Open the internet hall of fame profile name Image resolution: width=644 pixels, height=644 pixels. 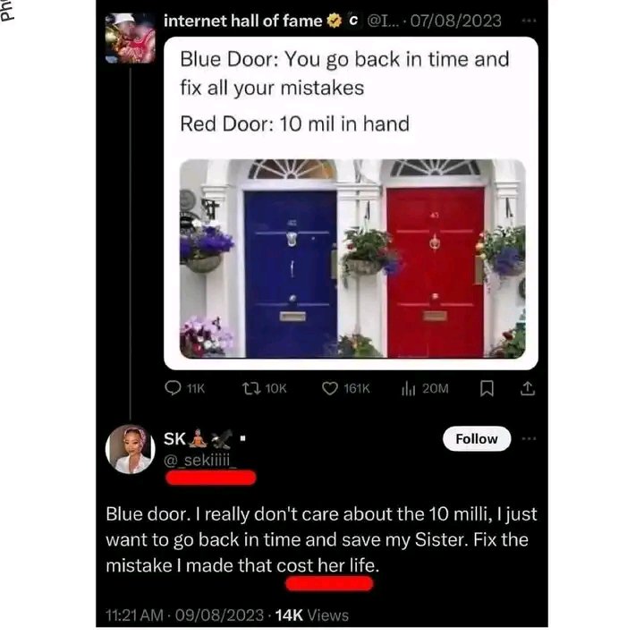point(242,21)
